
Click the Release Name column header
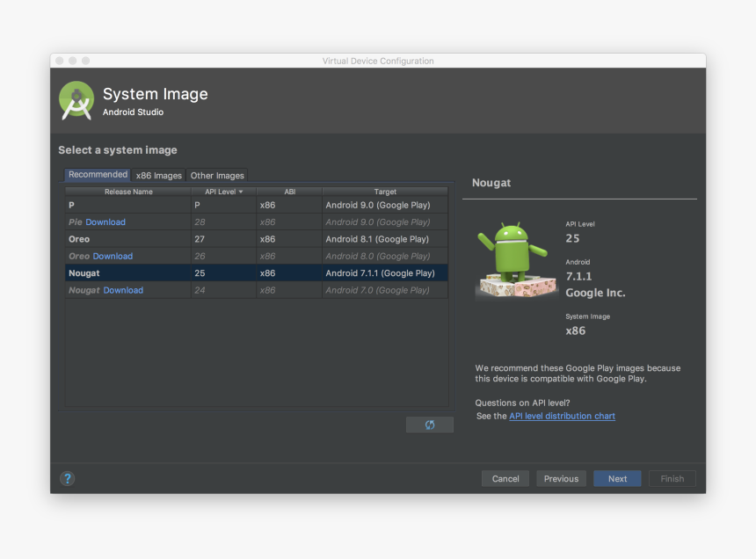point(128,192)
